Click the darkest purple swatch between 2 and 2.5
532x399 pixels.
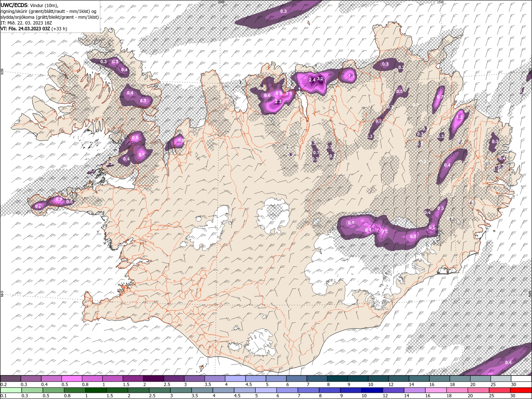153,379
